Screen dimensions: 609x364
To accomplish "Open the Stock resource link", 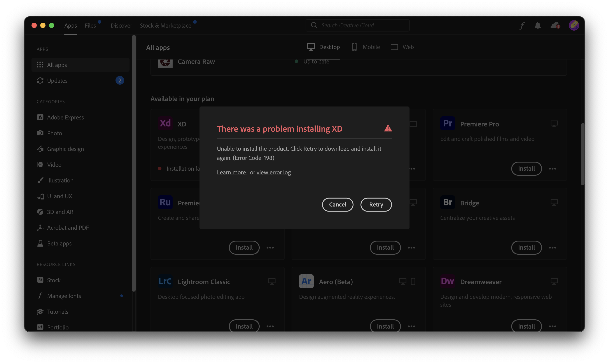I will click(80, 280).
